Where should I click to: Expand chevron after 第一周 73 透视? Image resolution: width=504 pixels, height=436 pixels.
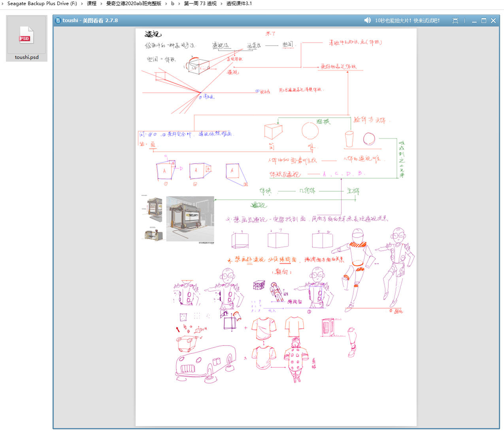tap(221, 4)
